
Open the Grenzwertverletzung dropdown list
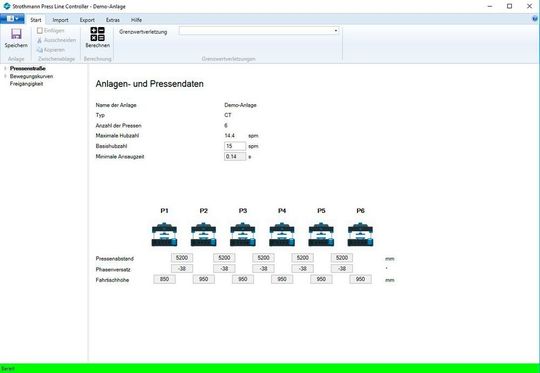click(259, 31)
